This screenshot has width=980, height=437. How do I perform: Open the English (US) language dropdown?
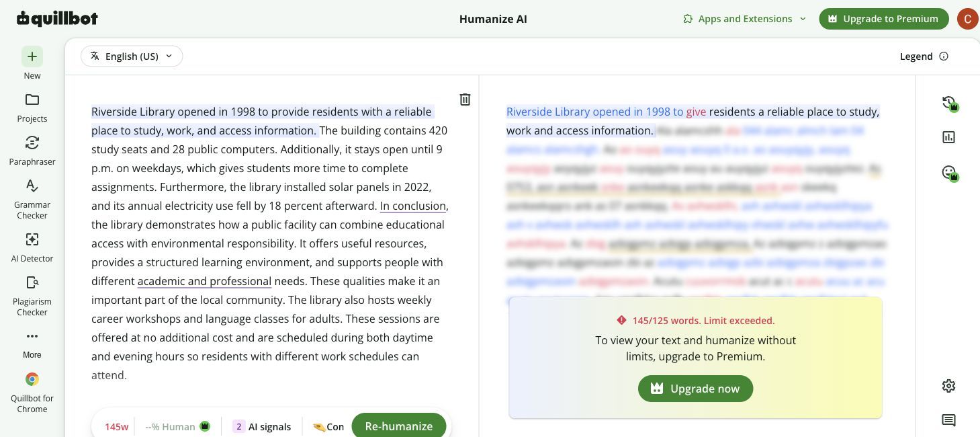coord(132,56)
